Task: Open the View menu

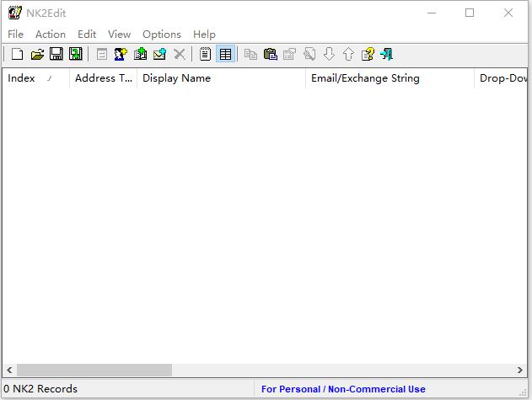Action: 120,35
